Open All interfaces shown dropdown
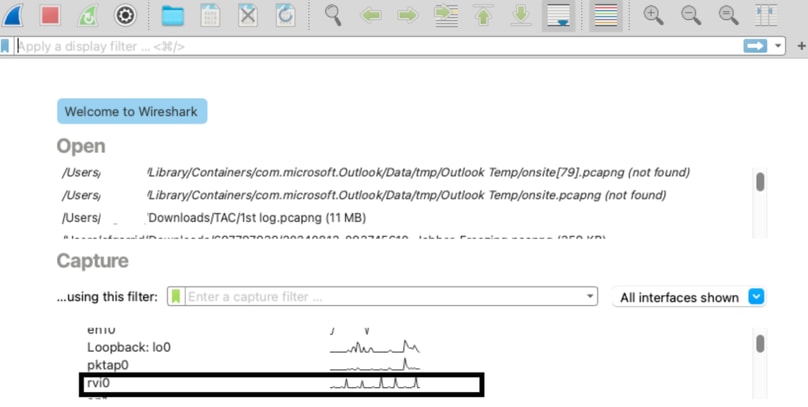This screenshot has height=407, width=808. (x=689, y=297)
